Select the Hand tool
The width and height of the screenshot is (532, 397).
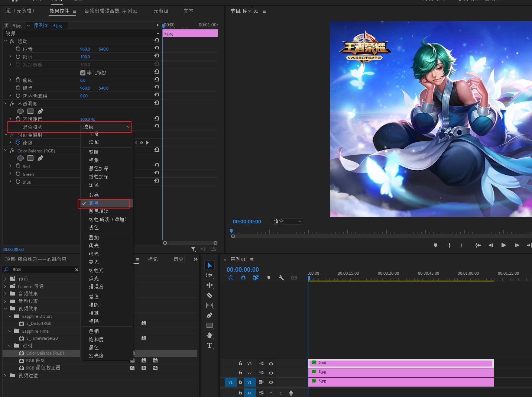210,335
